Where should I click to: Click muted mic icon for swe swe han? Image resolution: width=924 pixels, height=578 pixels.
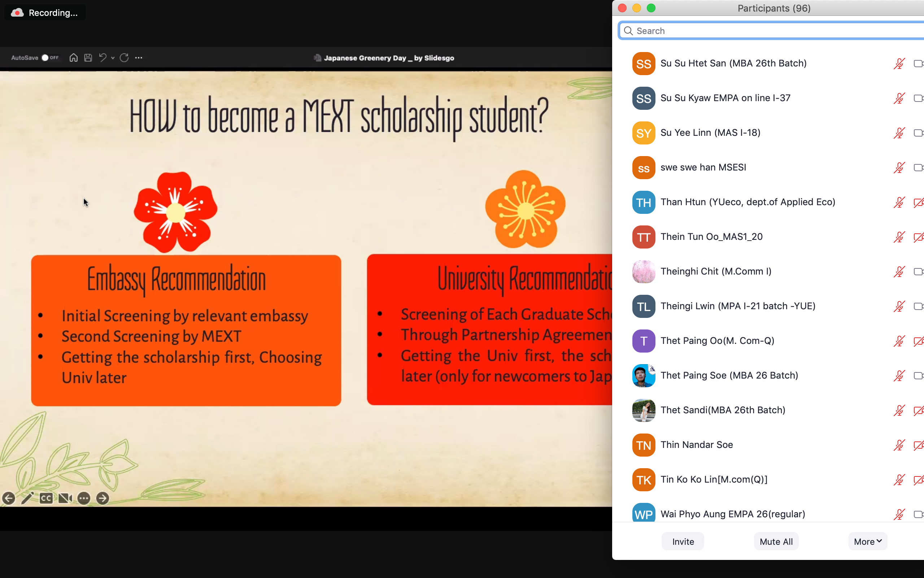click(899, 167)
